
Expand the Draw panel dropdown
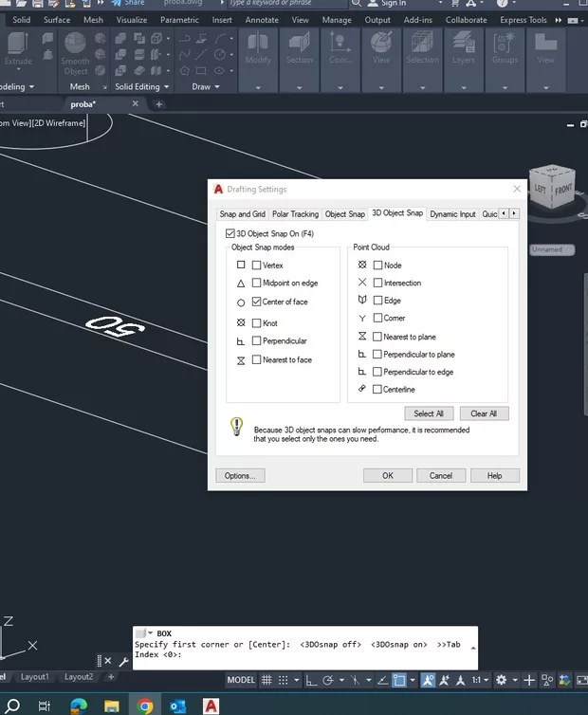206,87
